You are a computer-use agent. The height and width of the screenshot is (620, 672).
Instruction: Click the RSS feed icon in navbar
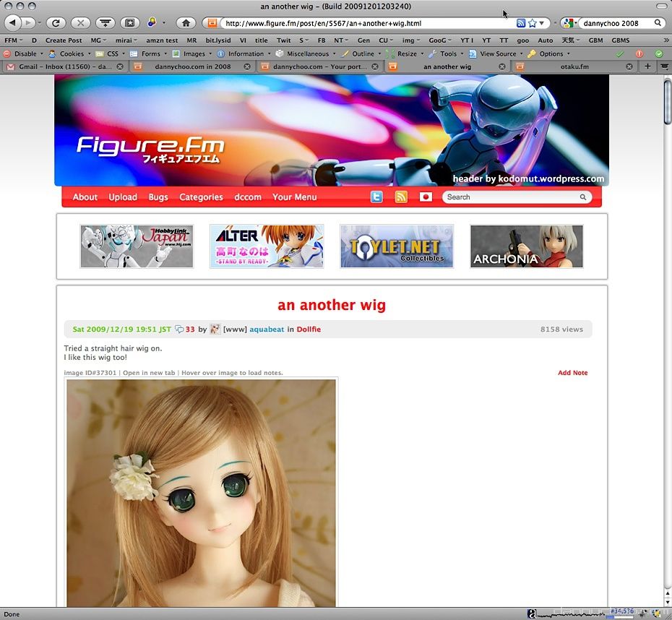pyautogui.click(x=401, y=197)
